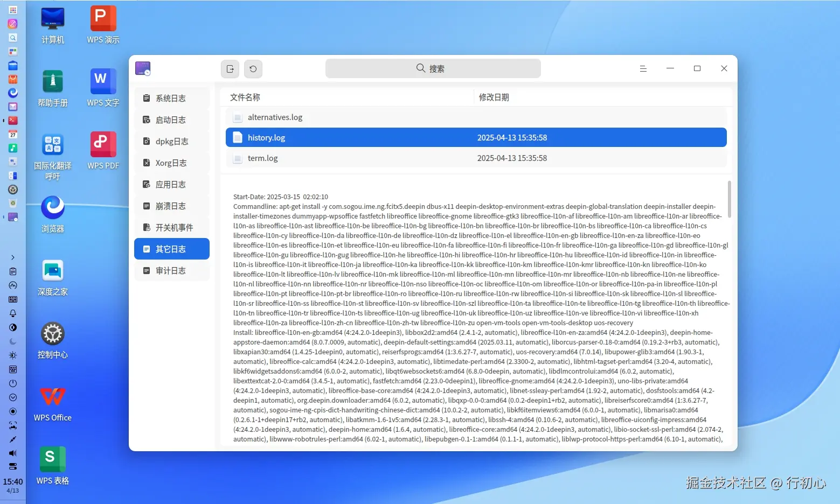Screen dimensions: 840x504
Task: Open 国际化翻译呼吁 desktop icon
Action: 53,157
